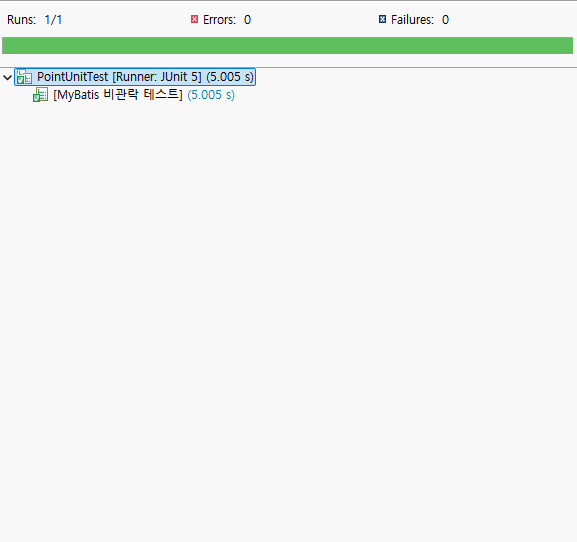Viewport: 577px width, 542px height.
Task: Click the Failures label text
Action: (x=413, y=20)
